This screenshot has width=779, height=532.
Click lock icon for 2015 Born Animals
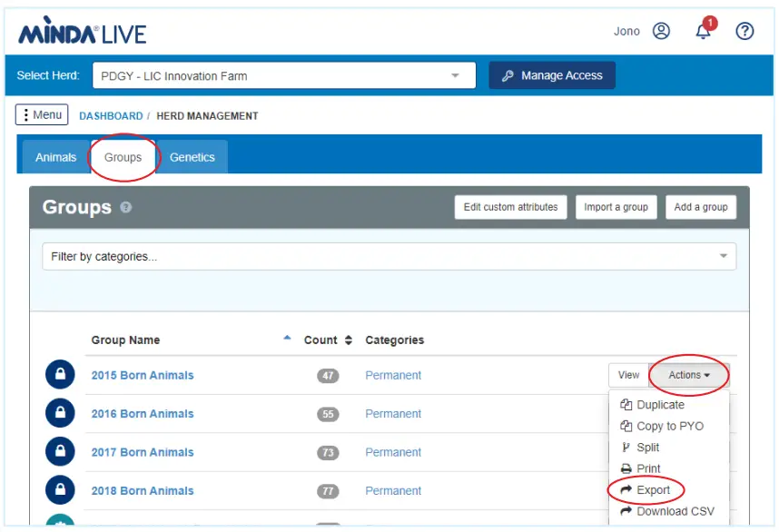(60, 375)
